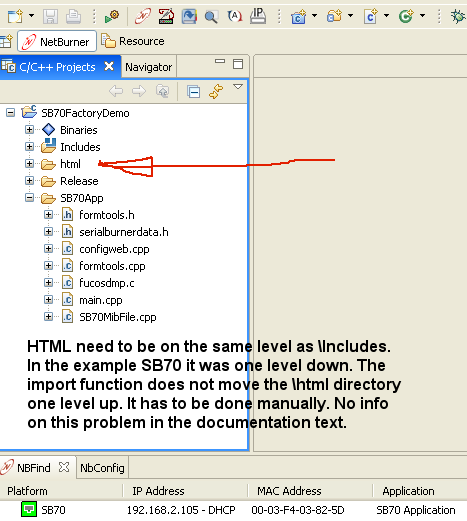Minimize the C/C++ Projects view panel
Image resolution: width=467 pixels, height=521 pixels.
click(x=220, y=61)
